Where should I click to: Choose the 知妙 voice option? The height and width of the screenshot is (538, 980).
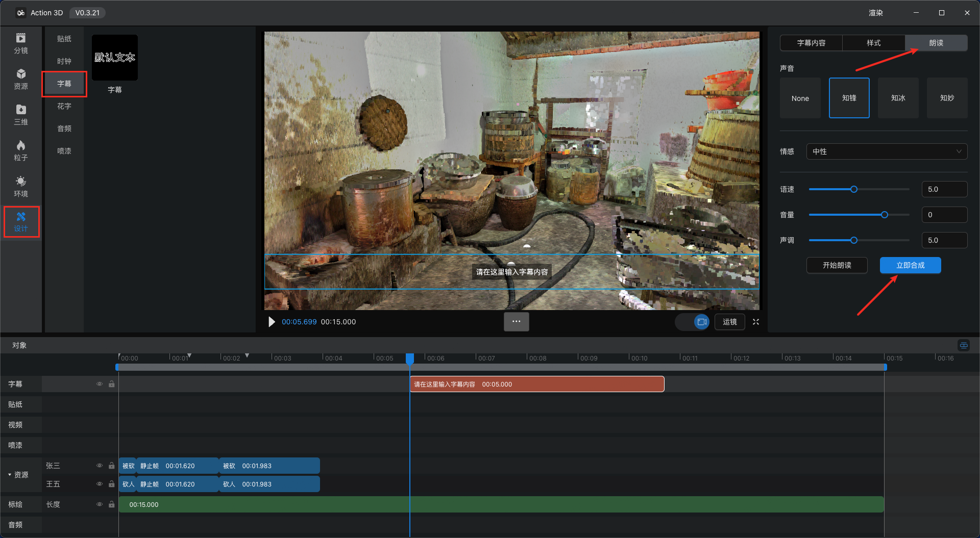point(947,98)
